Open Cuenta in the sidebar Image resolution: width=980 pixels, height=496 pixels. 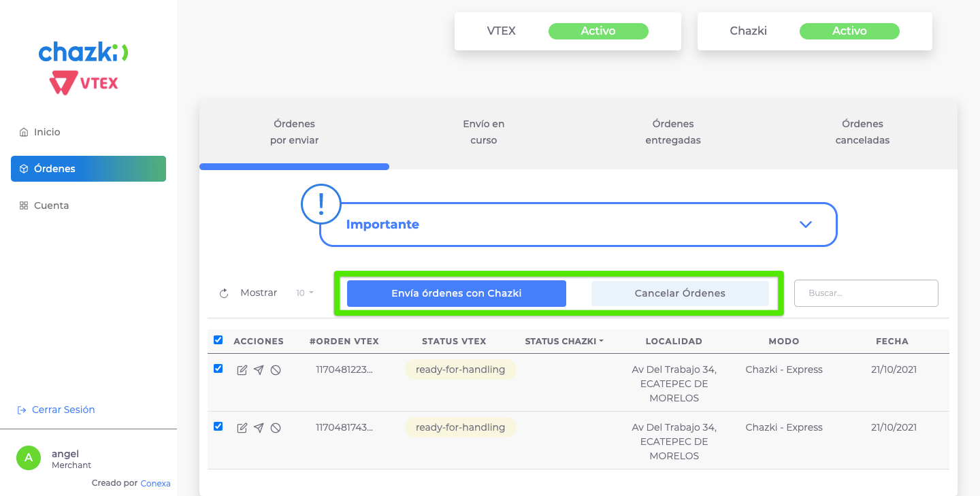click(x=88, y=205)
